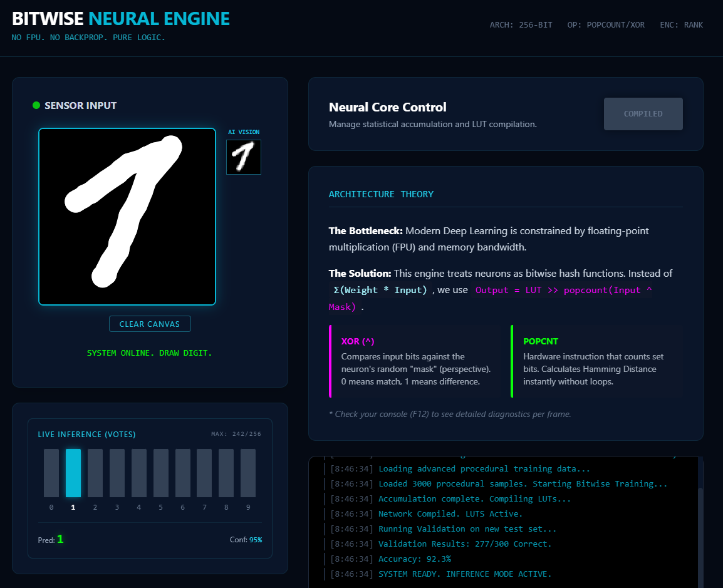Screen dimensions: 723x588
Task: Select the vote bar for digit 0
Action: [x=51, y=473]
